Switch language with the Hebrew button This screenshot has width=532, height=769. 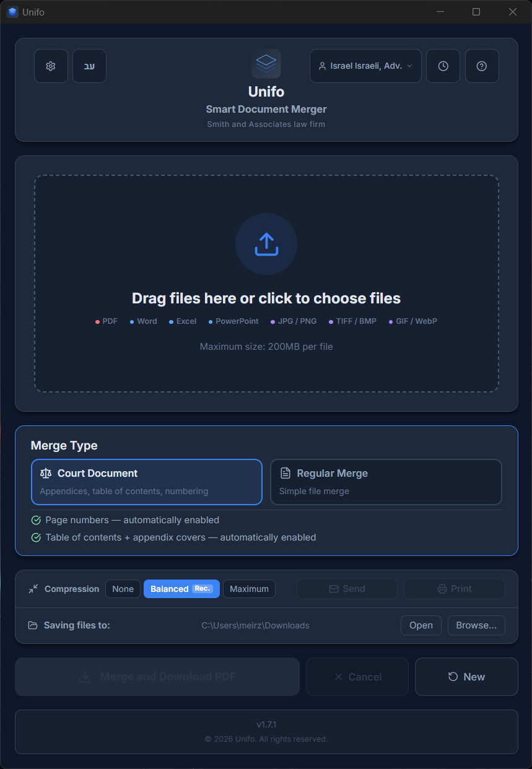pyautogui.click(x=89, y=66)
